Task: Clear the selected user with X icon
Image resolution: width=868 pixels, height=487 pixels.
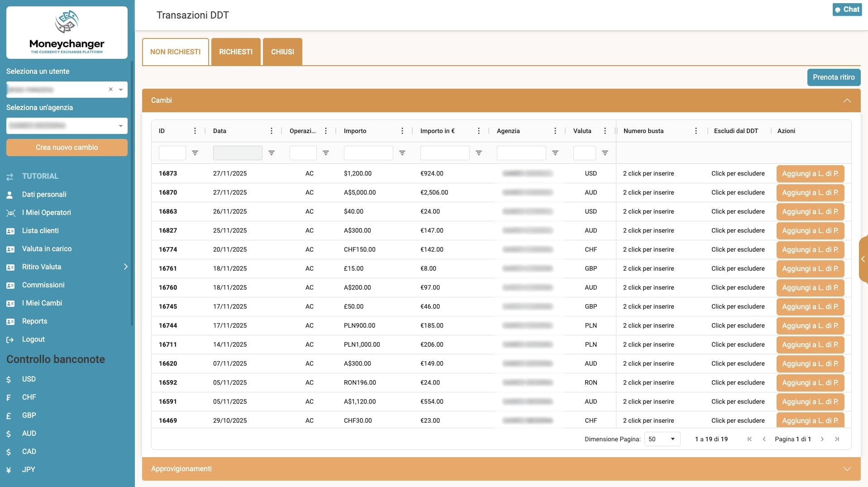Action: point(110,90)
